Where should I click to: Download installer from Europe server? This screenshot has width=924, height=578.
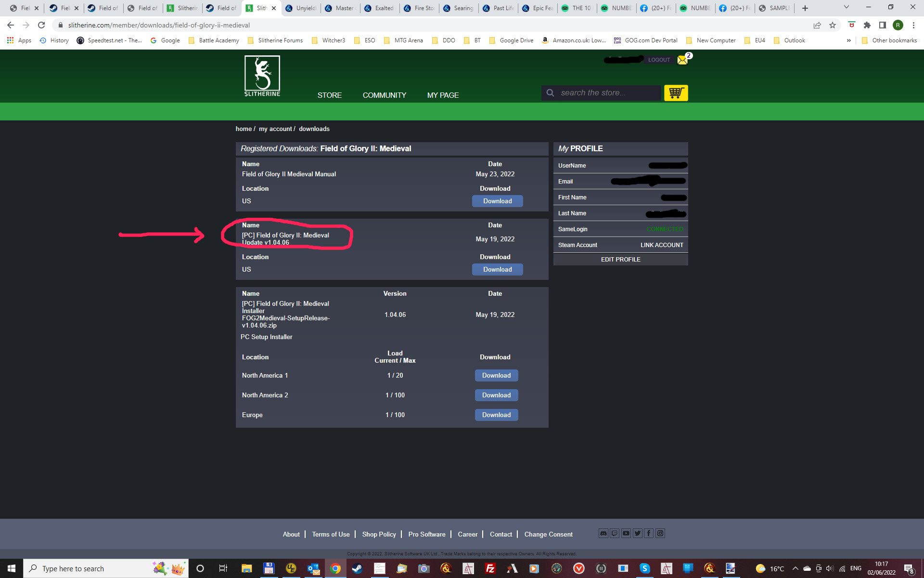[496, 415]
